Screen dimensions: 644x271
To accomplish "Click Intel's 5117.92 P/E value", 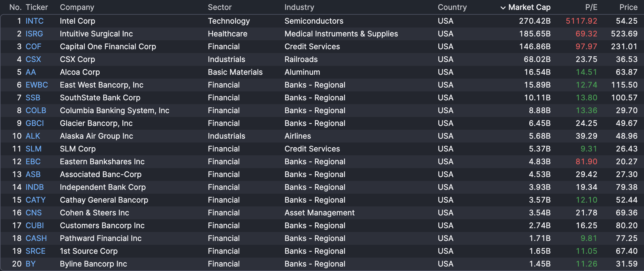I will [581, 21].
